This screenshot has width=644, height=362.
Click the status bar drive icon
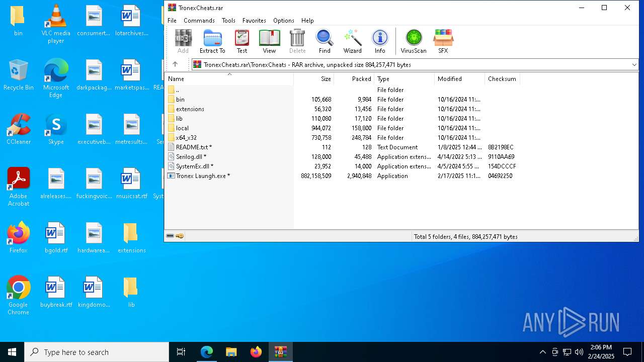[170, 236]
